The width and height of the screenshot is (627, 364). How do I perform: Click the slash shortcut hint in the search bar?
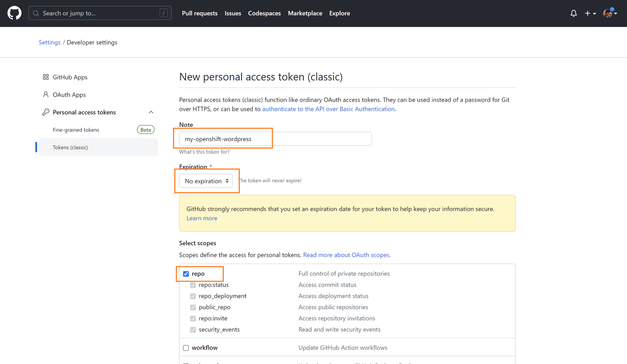[x=164, y=13]
